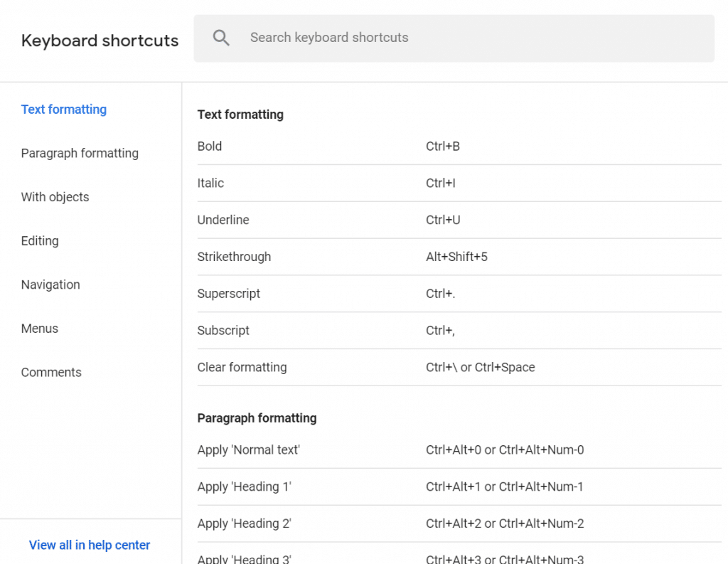Select the Underline shortcut row
Image resolution: width=728 pixels, height=564 pixels.
point(459,220)
